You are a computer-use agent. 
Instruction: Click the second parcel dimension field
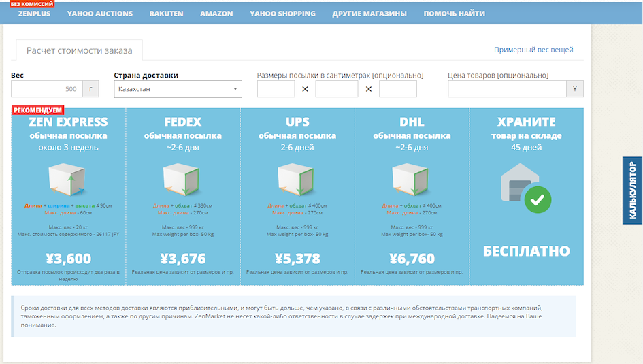coord(337,89)
